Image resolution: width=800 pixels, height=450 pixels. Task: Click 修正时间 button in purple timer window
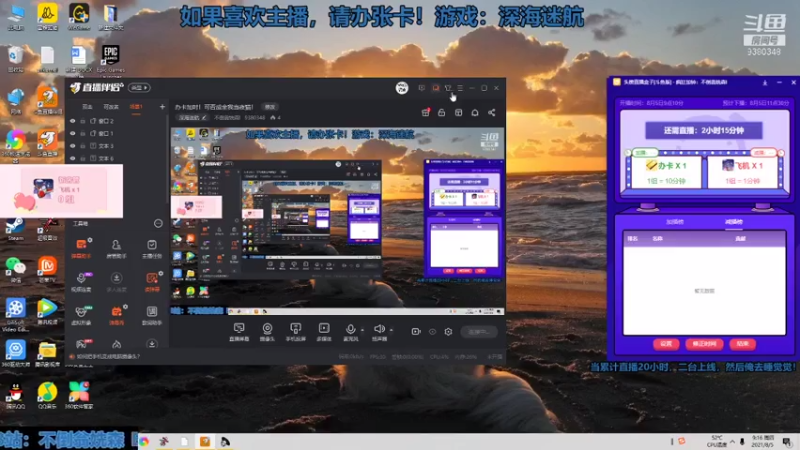pyautogui.click(x=704, y=344)
